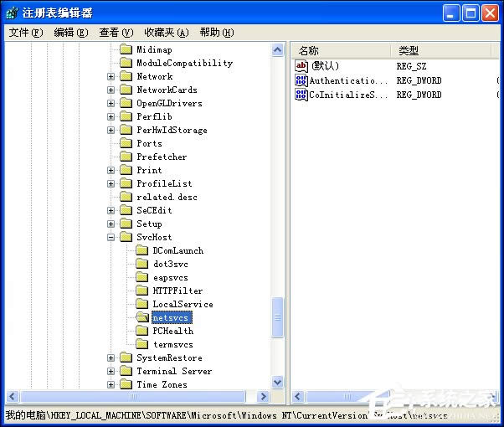The image size is (504, 427).
Task: Open the 编辑(E) menu
Action: 71,33
